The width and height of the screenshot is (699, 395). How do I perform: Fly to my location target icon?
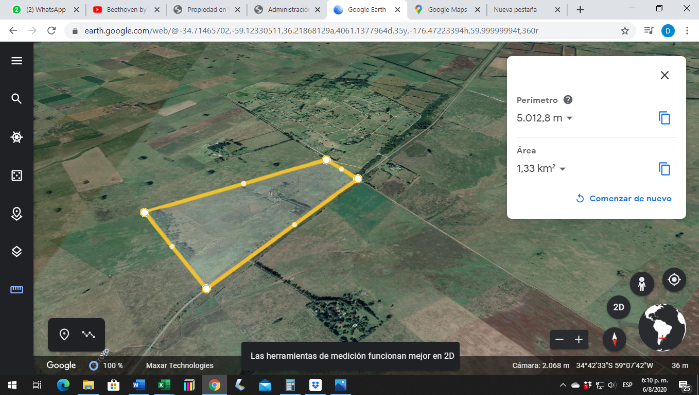tap(674, 280)
